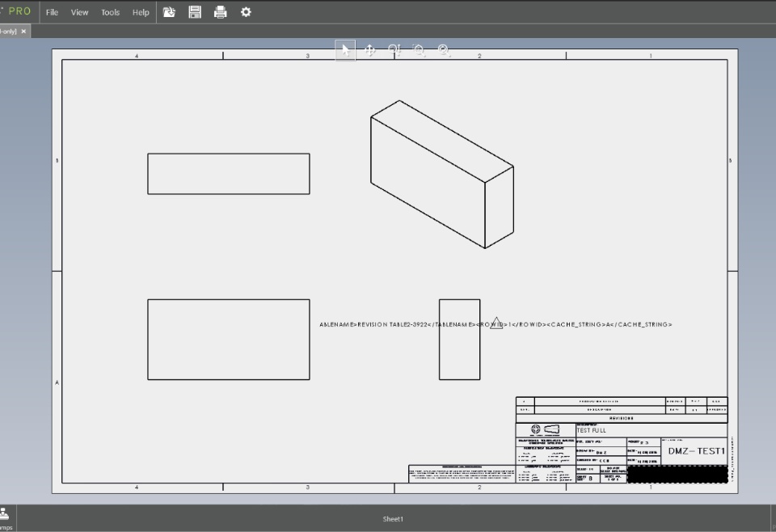The height and width of the screenshot is (532, 776).
Task: Activate the Zoom to Area tool
Action: 419,50
